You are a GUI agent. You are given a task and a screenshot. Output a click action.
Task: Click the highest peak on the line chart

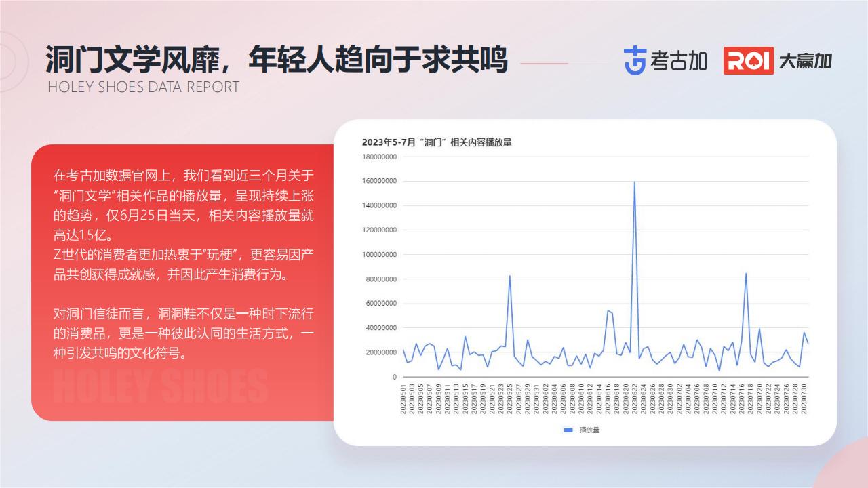[x=635, y=182]
